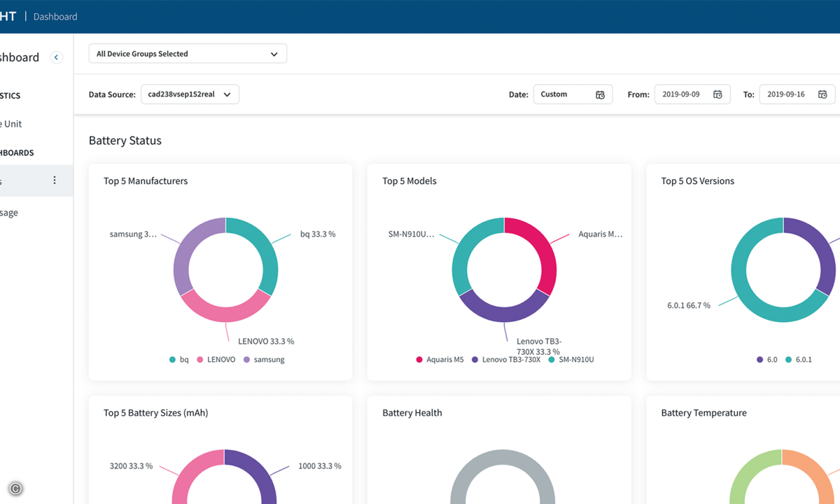Open calendar icon in the Date field
This screenshot has width=840, height=504.
[x=600, y=94]
